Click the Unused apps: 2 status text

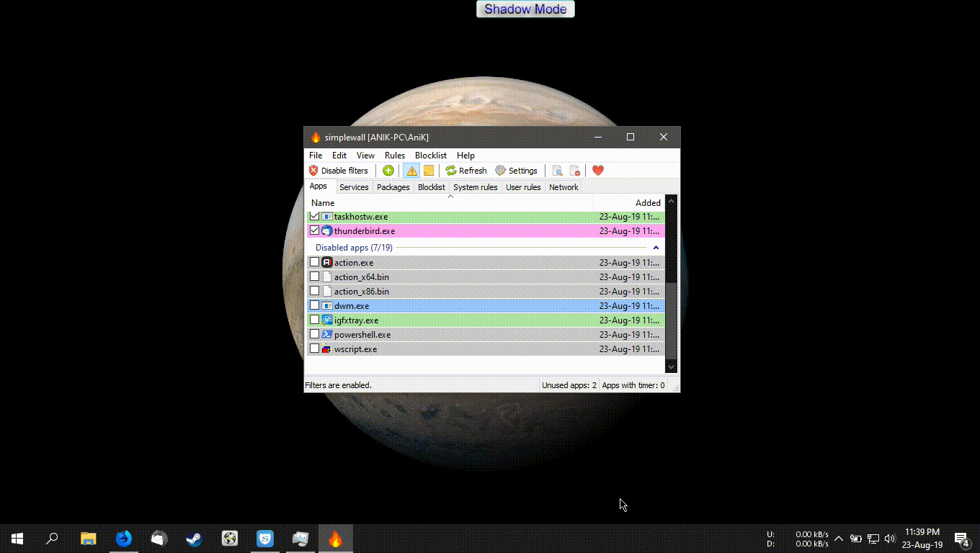(569, 385)
